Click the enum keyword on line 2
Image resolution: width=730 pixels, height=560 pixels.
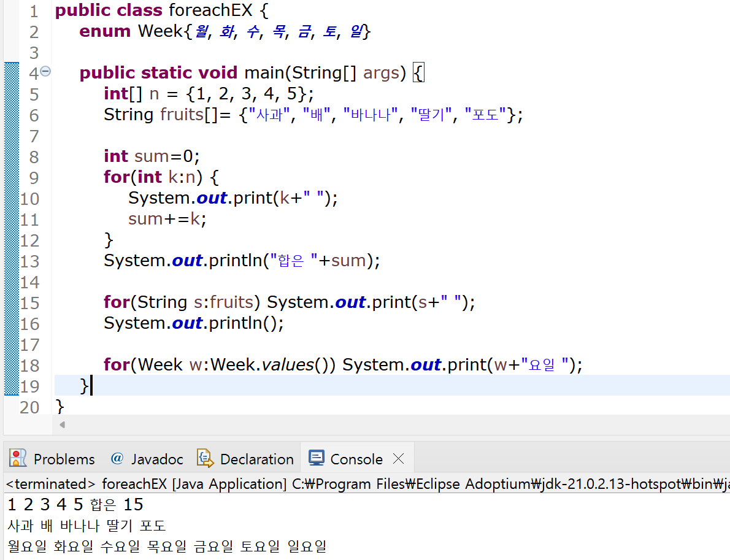click(105, 31)
